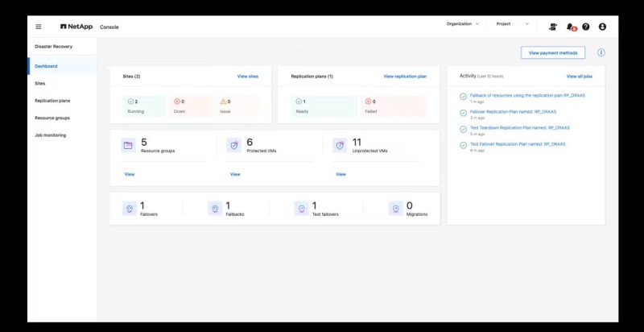Click the NetApp logo
Image resolution: width=644 pixels, height=332 pixels.
pos(76,26)
